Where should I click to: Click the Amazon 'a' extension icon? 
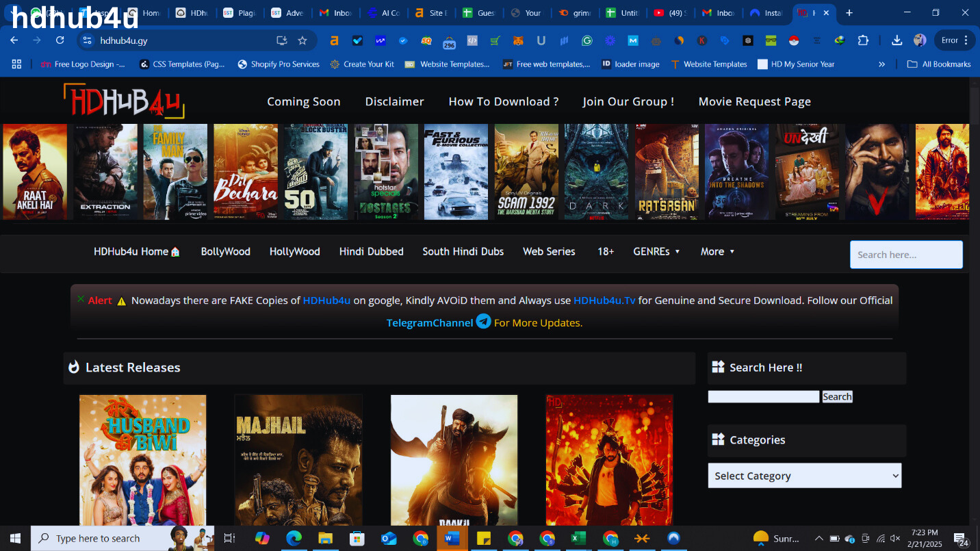(x=334, y=40)
